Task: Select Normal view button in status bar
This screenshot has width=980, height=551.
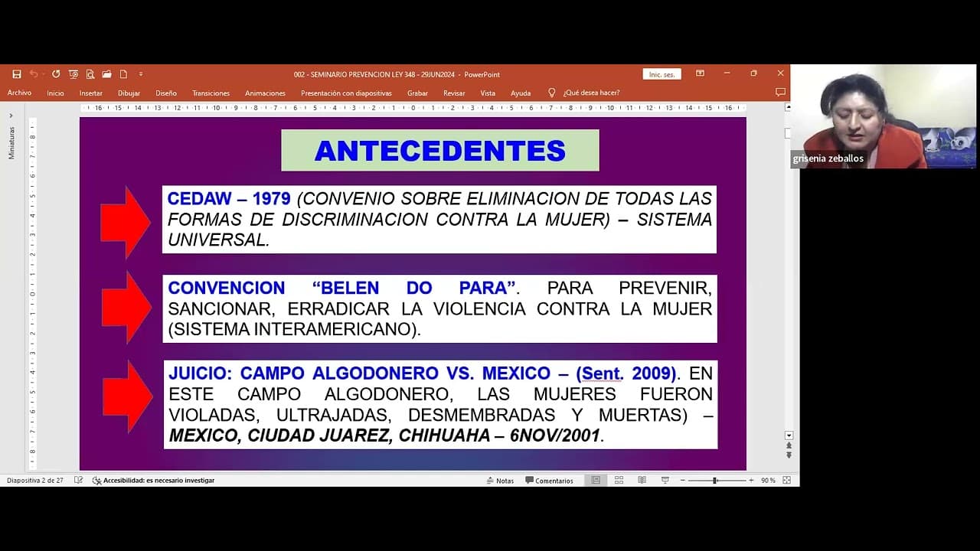Action: tap(596, 480)
